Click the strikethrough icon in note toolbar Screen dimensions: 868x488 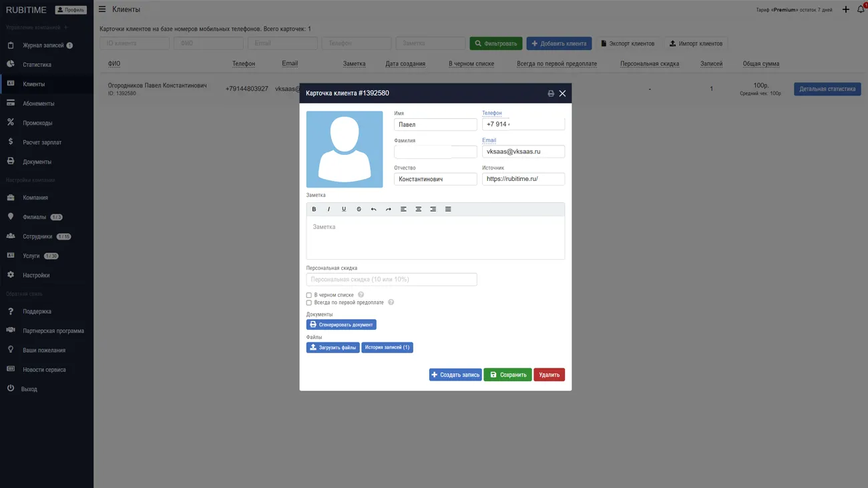coord(359,210)
